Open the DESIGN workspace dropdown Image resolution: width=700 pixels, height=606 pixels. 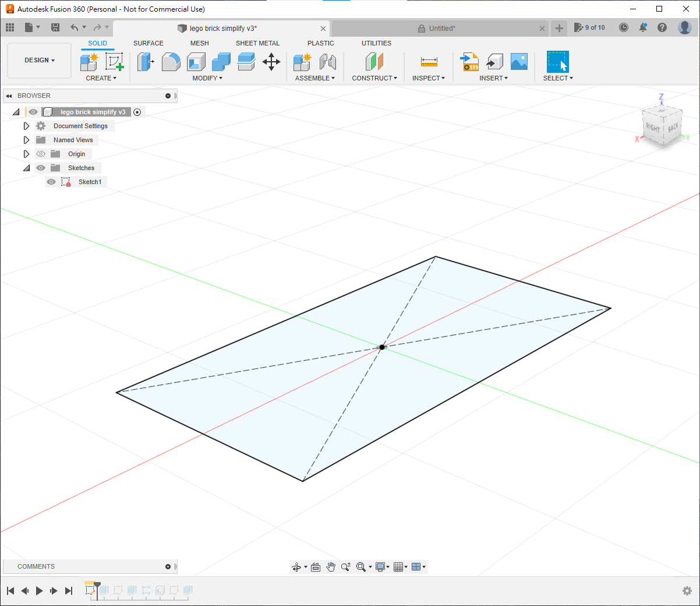pyautogui.click(x=40, y=60)
